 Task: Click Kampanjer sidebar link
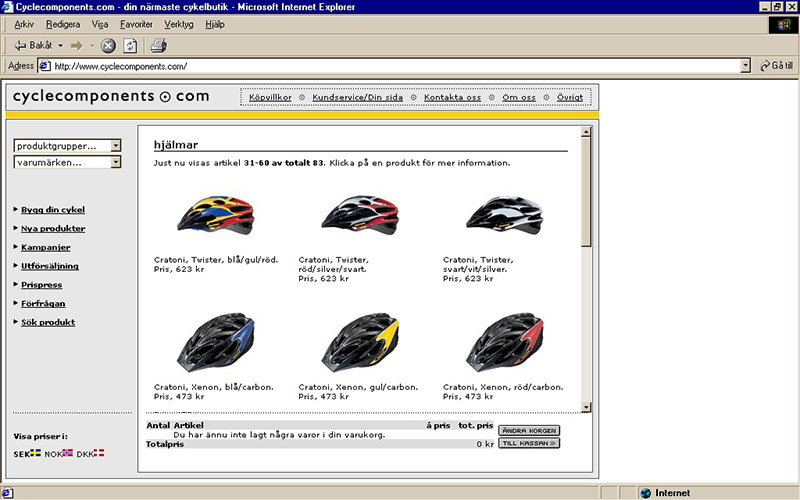[x=46, y=247]
